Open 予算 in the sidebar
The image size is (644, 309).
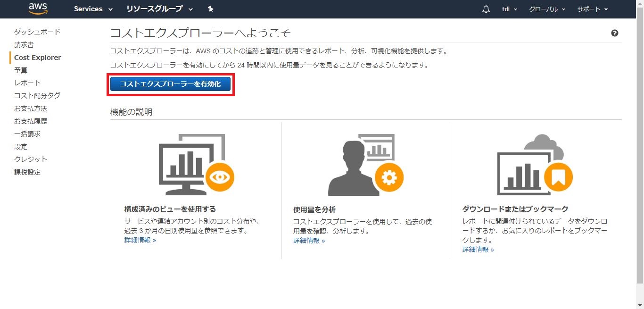[x=21, y=70]
